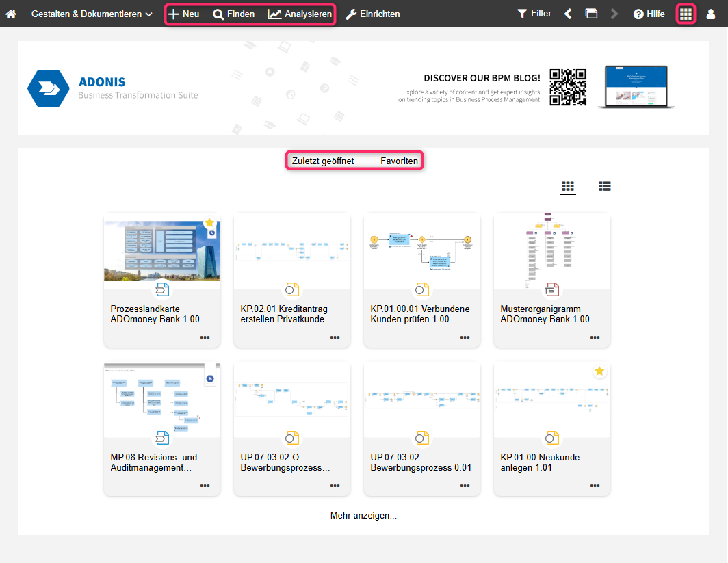Select the Zuletzt geöffnet tab
Image resolution: width=728 pixels, height=563 pixels.
[x=323, y=161]
